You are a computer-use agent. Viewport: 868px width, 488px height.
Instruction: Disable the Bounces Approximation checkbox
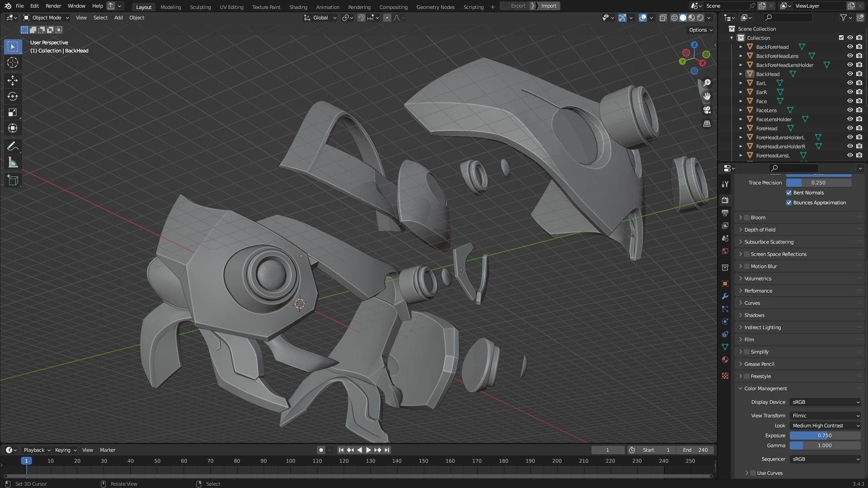tap(789, 203)
